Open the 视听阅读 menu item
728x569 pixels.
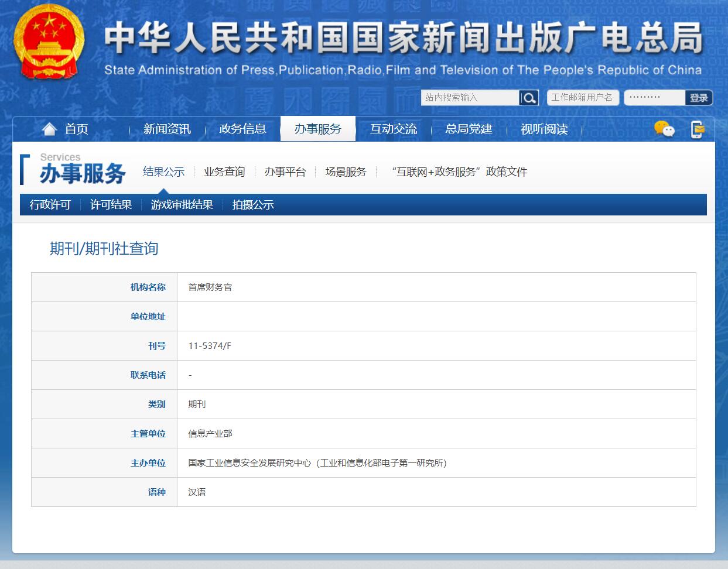coord(544,129)
